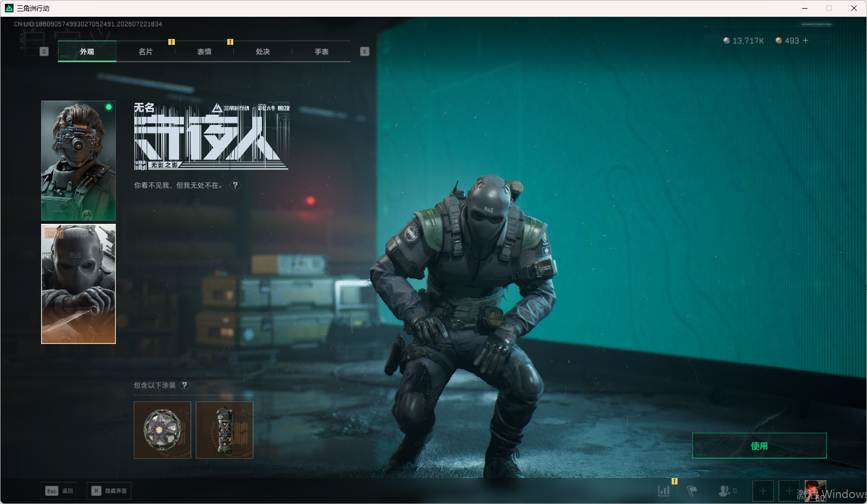The height and width of the screenshot is (504, 867).
Task: Open the flag icon in bottom bar
Action: [x=692, y=491]
